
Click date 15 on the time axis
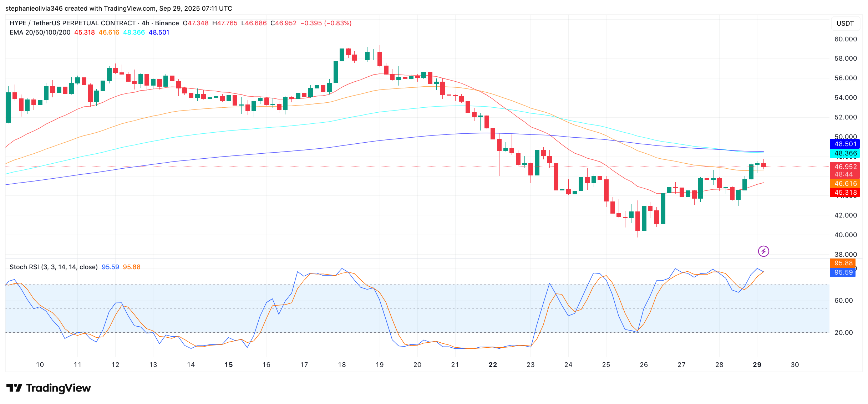229,365
